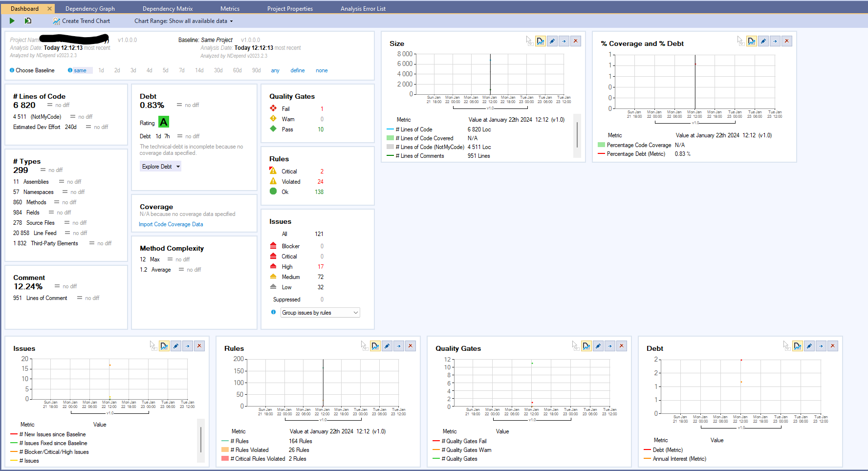Remove the % Coverage and % Debt chart
The width and height of the screenshot is (868, 471).
point(787,42)
